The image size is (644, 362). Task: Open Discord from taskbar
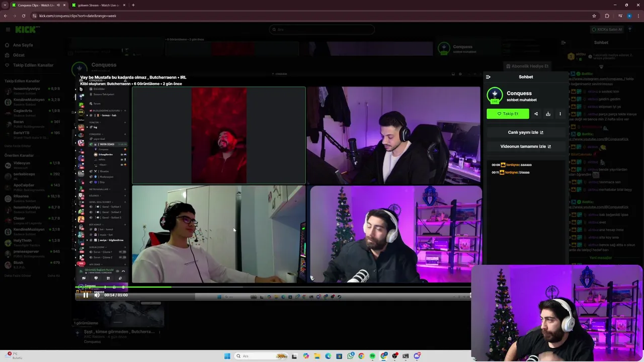coord(417,356)
